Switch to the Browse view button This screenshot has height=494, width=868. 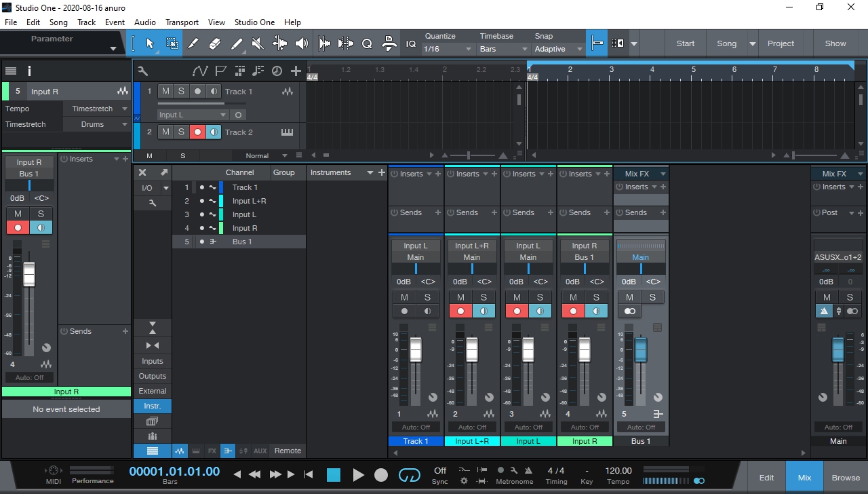(x=846, y=478)
